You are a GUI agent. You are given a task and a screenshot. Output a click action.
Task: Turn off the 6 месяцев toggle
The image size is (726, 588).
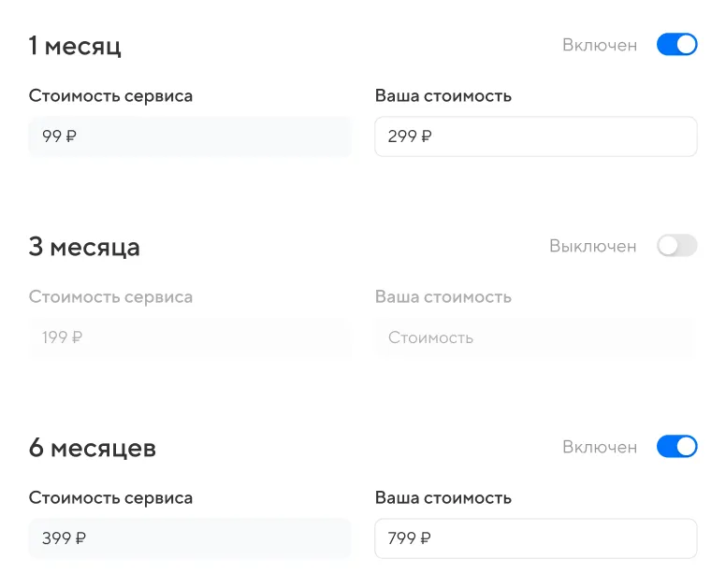tap(676, 447)
